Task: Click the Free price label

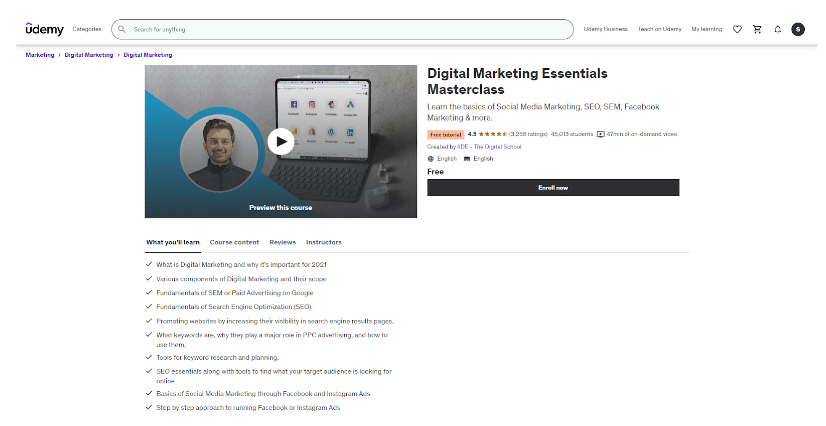Action: [x=436, y=172]
